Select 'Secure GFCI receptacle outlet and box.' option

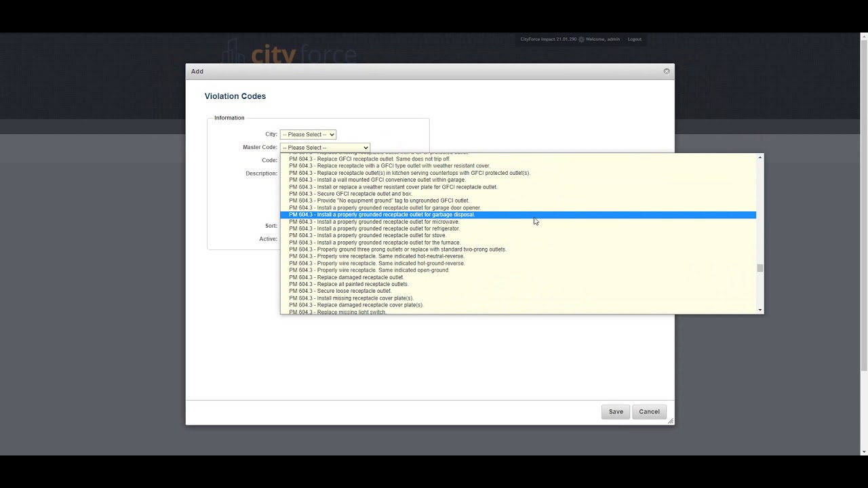click(x=518, y=194)
